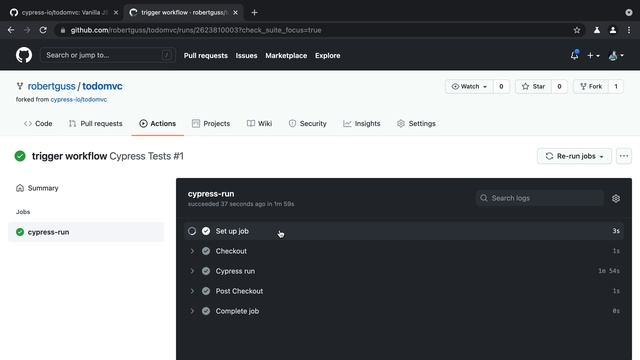Image resolution: width=640 pixels, height=360 pixels.
Task: Open the Code tab
Action: (x=38, y=123)
